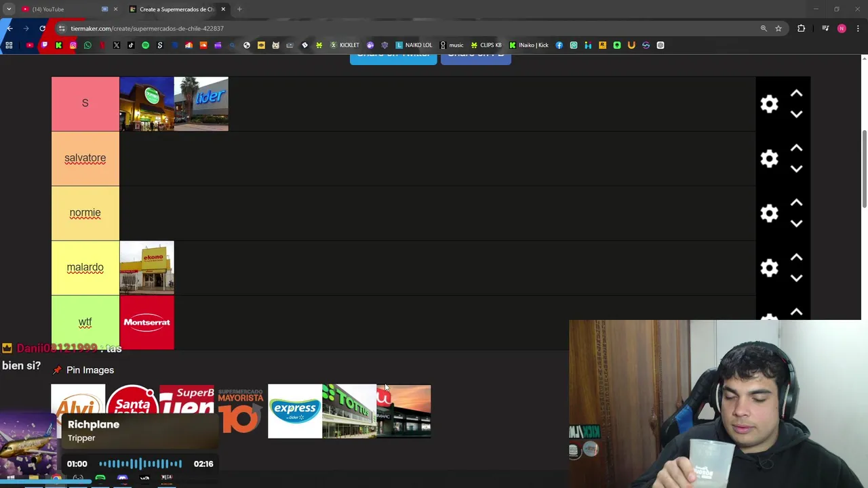Open settings gear for S tier
868x488 pixels.
(769, 104)
